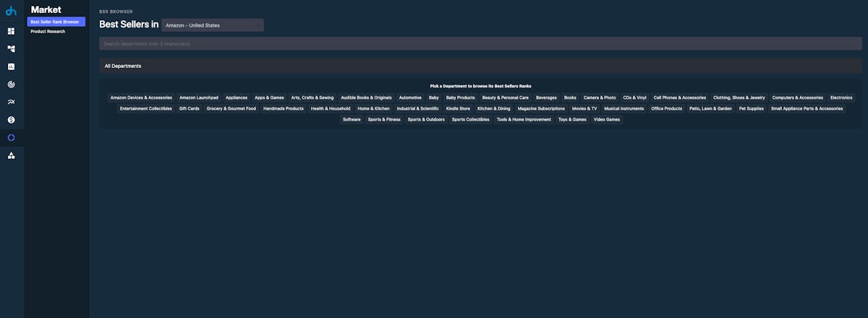Select Office Products department
Screen dimensions: 868x318
pos(667,108)
